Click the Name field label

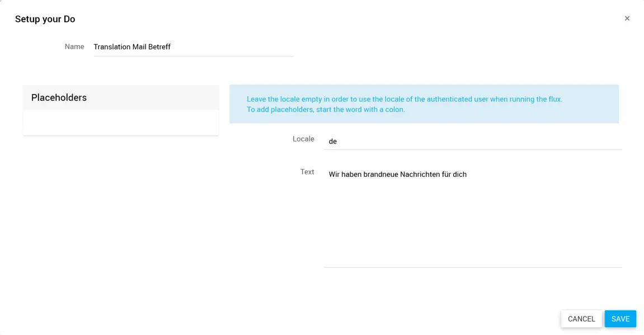74,47
